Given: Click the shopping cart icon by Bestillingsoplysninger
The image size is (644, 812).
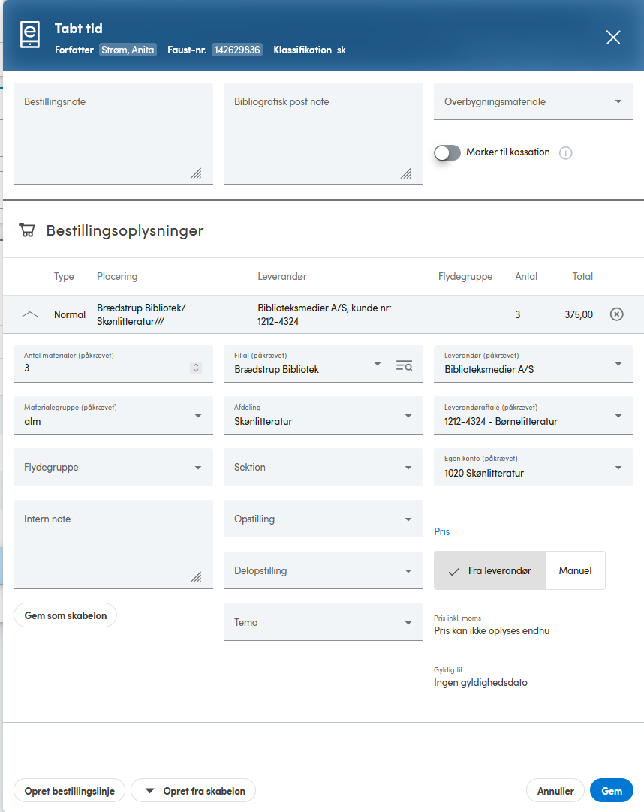Looking at the screenshot, I should click(27, 230).
